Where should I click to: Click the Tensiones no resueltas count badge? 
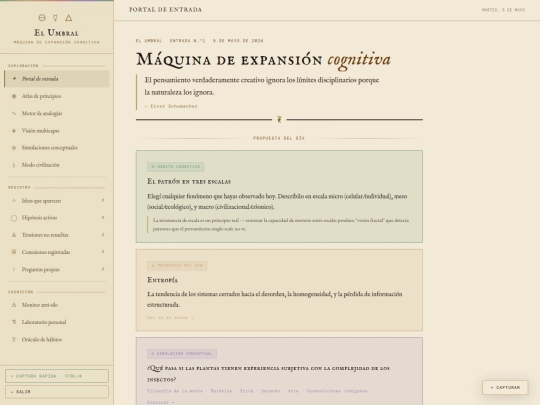pyautogui.click(x=103, y=235)
